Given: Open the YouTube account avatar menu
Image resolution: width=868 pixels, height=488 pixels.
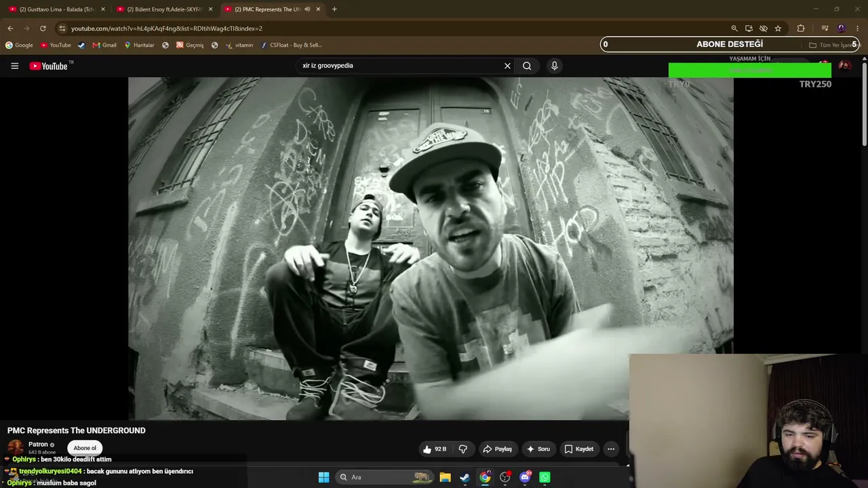Looking at the screenshot, I should pyautogui.click(x=845, y=66).
